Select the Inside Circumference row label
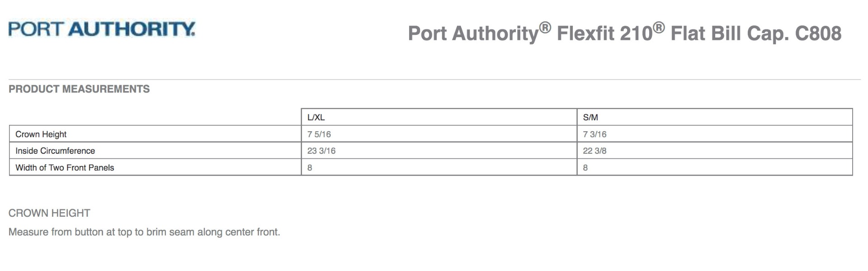The width and height of the screenshot is (868, 271). coord(55,151)
